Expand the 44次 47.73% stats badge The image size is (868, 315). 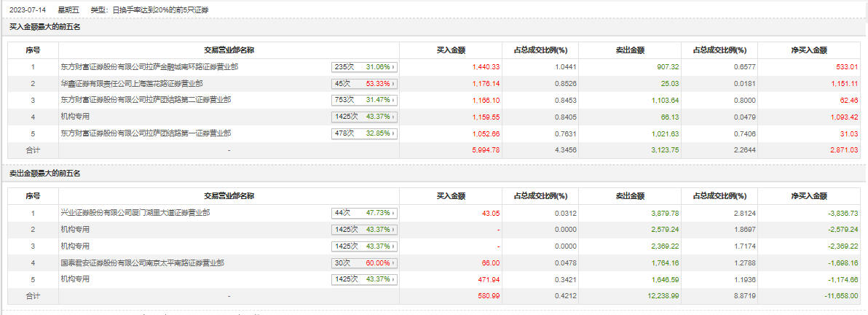[366, 213]
